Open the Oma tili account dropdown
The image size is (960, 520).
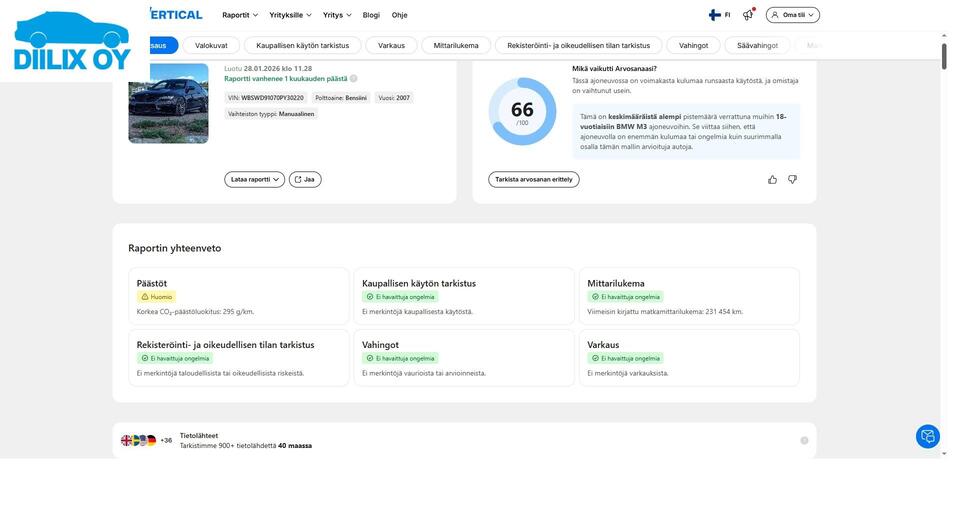coord(792,15)
